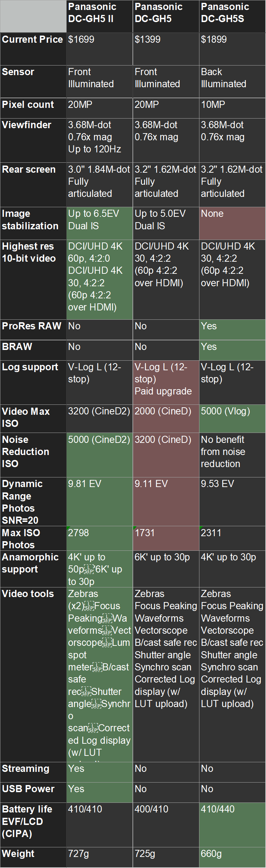Click the Viewfinder row label
Screen dimensions: 266x868
33,140
